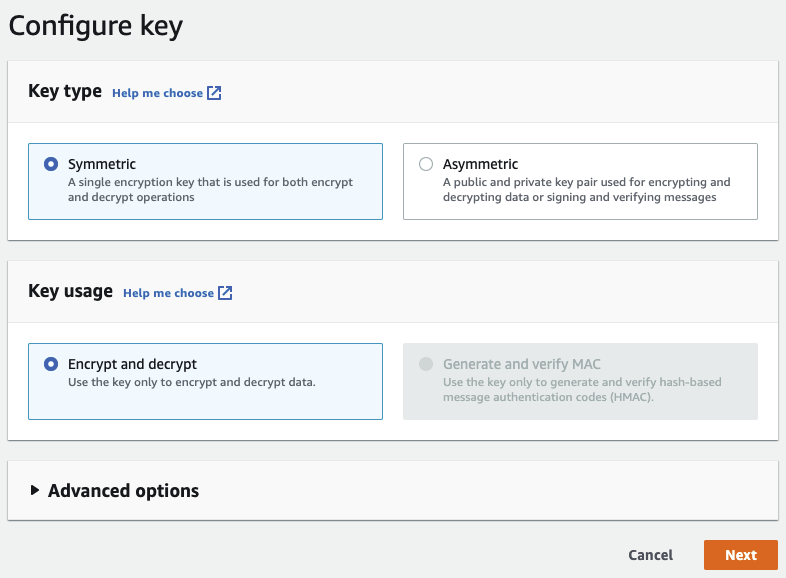
Task: Select the Symmetric radio button
Action: tap(51, 164)
